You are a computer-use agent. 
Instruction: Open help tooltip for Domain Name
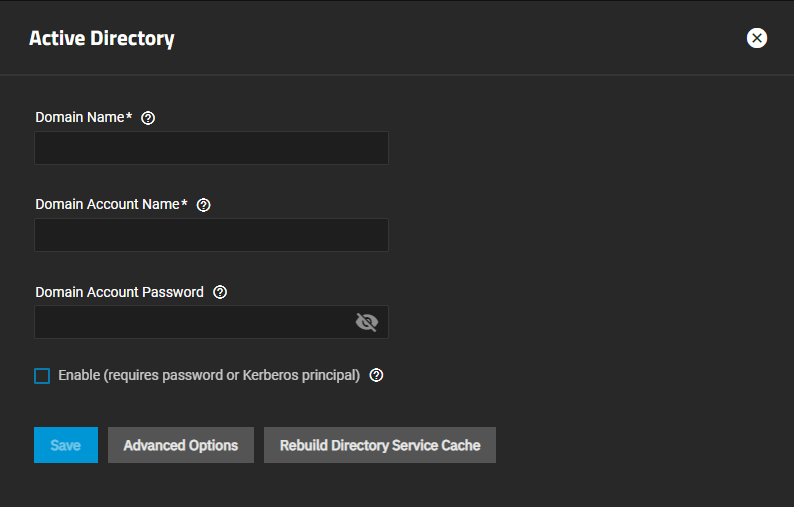[148, 118]
